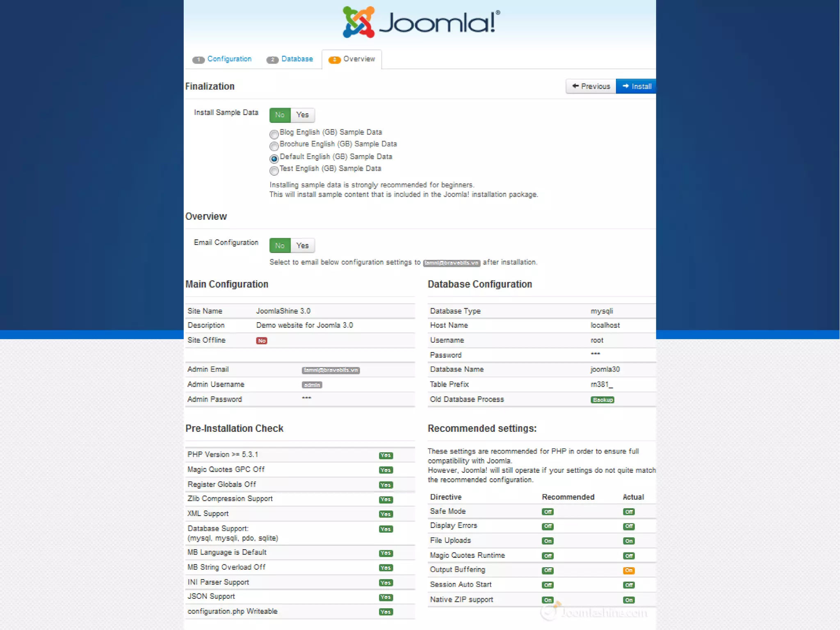
Task: Click the green Backup badge for Old Database Process
Action: [x=602, y=400]
